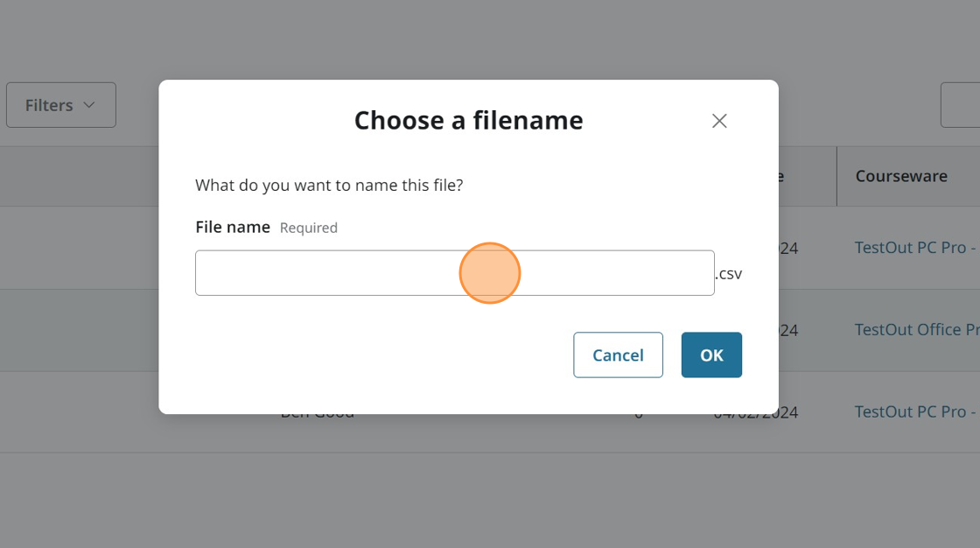Viewport: 980px width, 548px height.
Task: Open the Filters dropdown
Action: (60, 105)
